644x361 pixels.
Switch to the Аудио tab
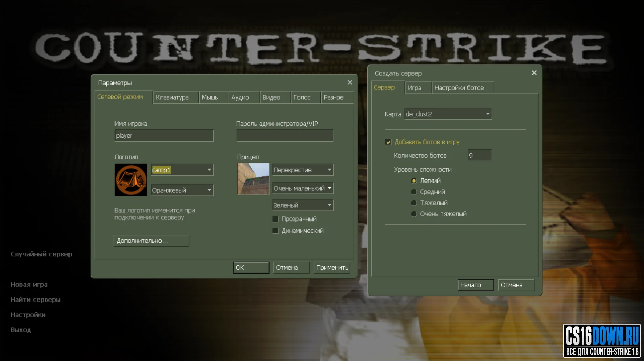[244, 97]
